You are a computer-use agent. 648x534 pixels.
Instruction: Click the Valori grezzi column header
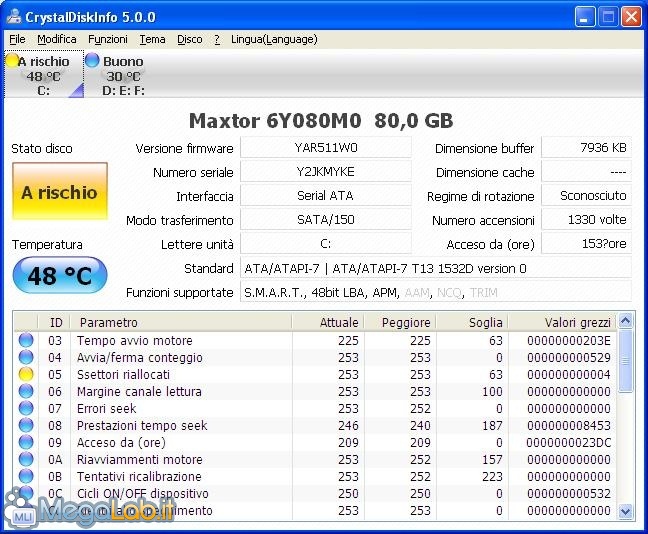point(562,322)
